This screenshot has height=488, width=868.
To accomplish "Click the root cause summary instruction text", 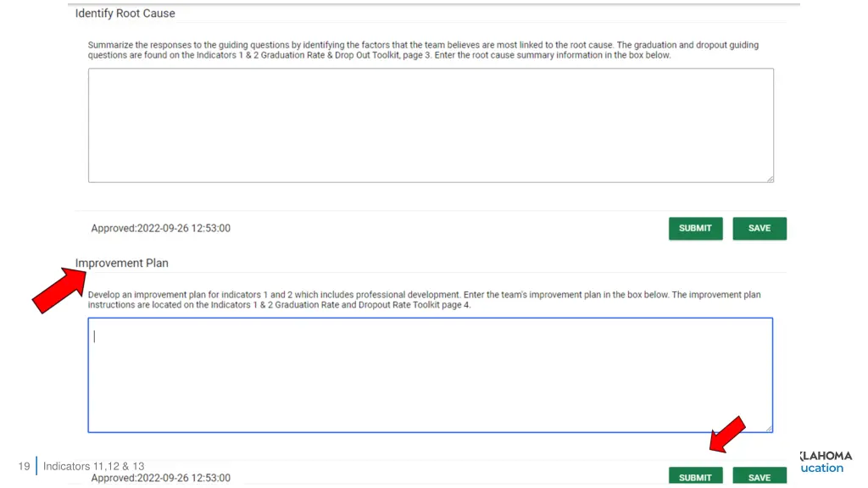I will (423, 50).
